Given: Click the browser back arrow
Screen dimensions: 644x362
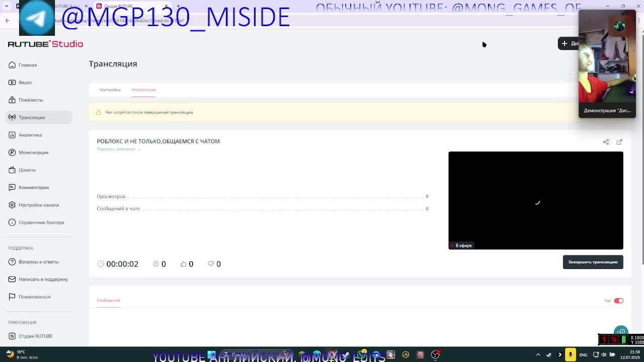Looking at the screenshot, I should pos(7,21).
